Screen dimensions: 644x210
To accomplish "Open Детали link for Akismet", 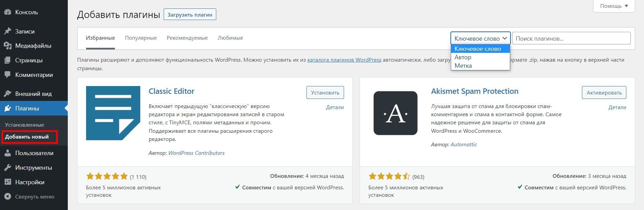I will pyautogui.click(x=617, y=107).
